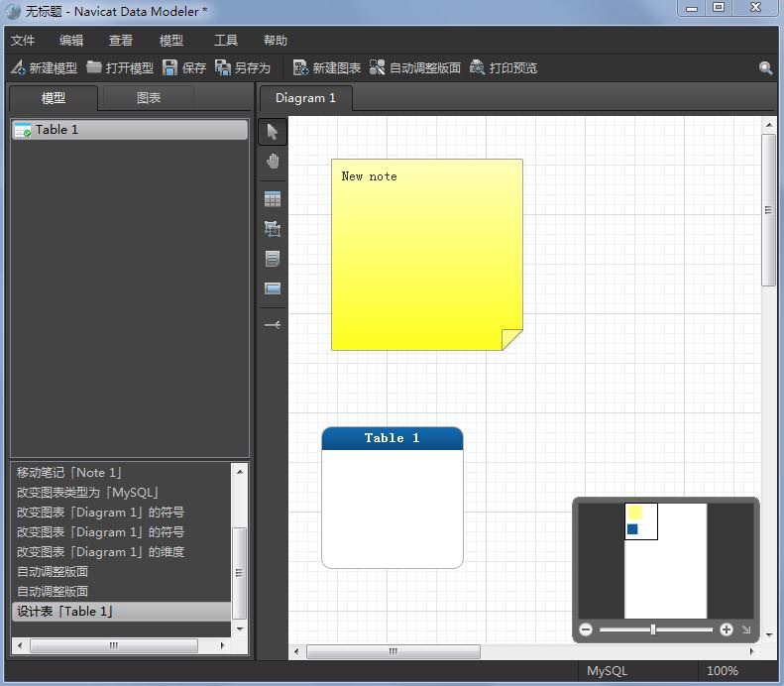
Task: Click the search magnifier icon
Action: tap(765, 68)
